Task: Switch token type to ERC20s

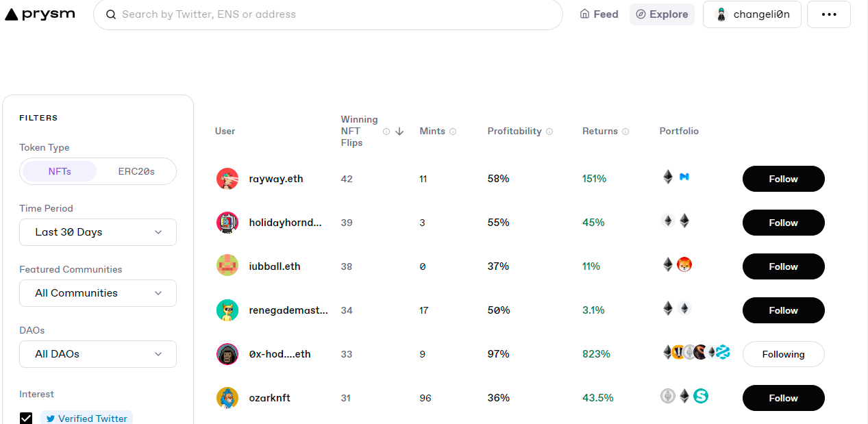Action: [x=136, y=171]
